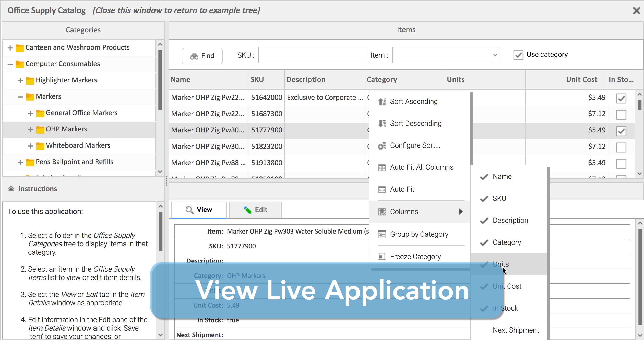Viewport: 644px width, 340px height.
Task: Toggle Category column in Columns submenu
Action: point(509,242)
